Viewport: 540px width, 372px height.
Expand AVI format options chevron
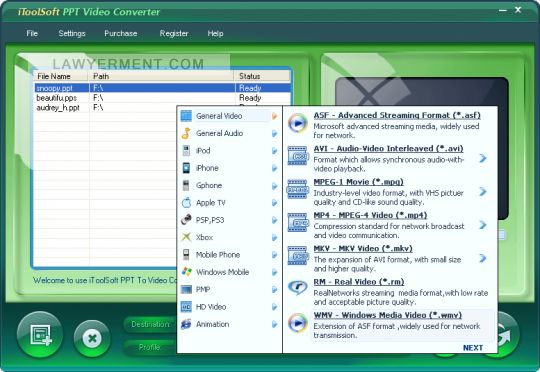483,158
